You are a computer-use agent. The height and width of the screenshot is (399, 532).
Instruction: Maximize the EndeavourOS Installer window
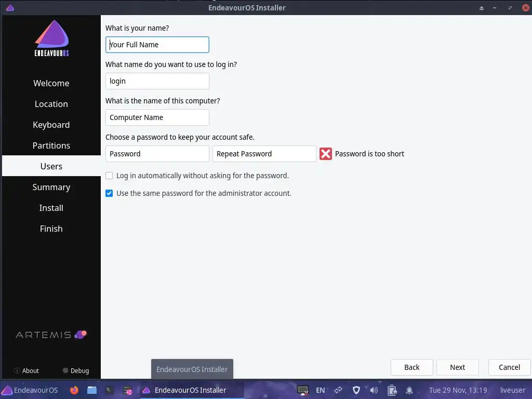pyautogui.click(x=510, y=8)
